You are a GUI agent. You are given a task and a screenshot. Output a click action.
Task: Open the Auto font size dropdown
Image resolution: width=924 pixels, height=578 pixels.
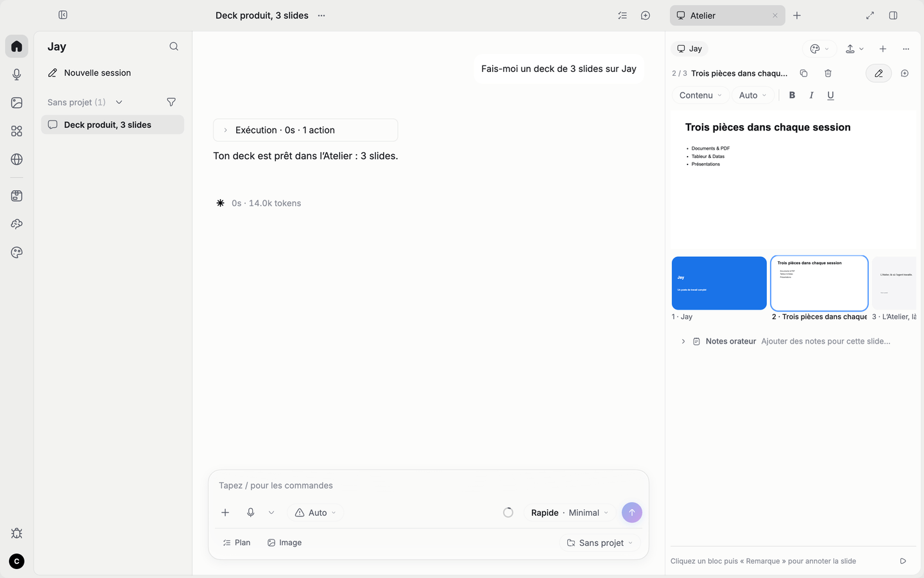(x=753, y=95)
